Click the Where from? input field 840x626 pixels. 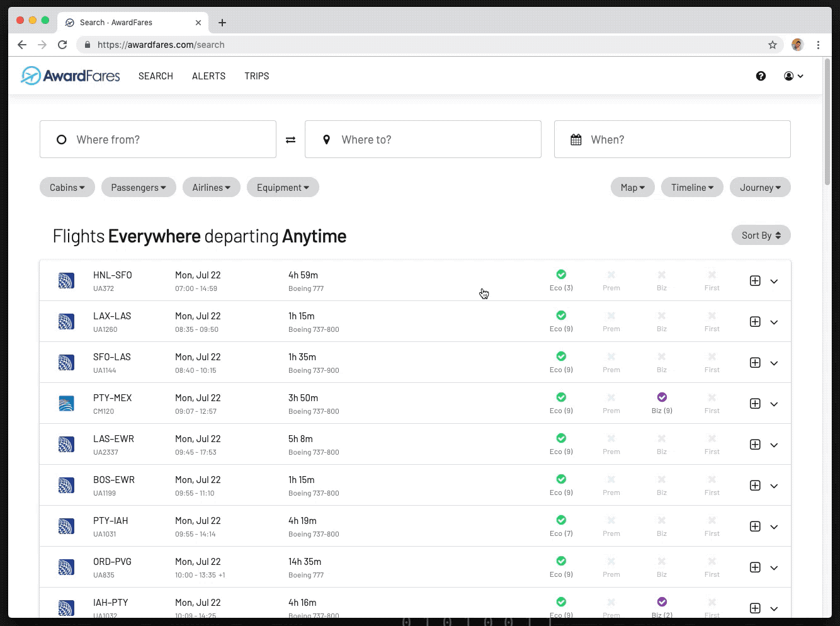tap(158, 139)
